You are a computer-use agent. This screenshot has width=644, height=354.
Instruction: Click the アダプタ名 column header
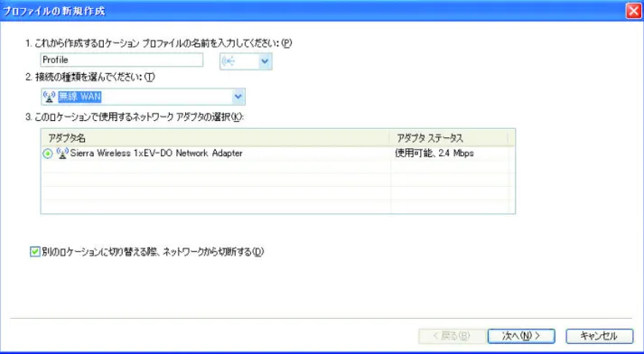coord(215,138)
